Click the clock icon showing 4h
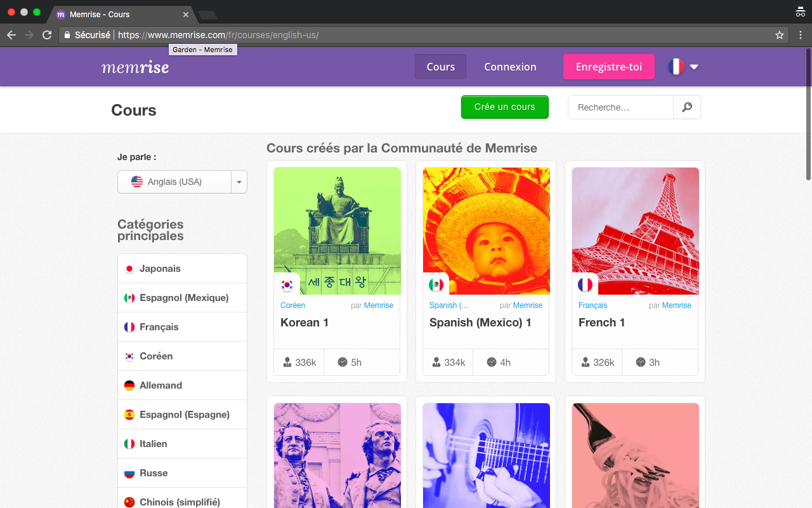Image resolution: width=812 pixels, height=508 pixels. [x=492, y=362]
